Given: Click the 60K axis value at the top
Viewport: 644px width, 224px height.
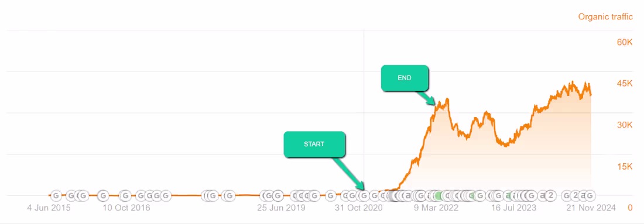Looking at the screenshot, I should tap(625, 43).
